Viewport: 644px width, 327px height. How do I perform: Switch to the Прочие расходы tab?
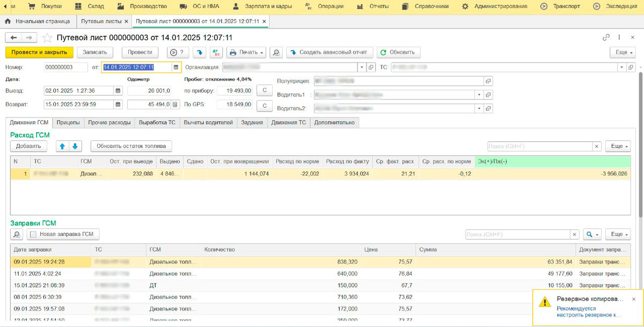coord(109,122)
